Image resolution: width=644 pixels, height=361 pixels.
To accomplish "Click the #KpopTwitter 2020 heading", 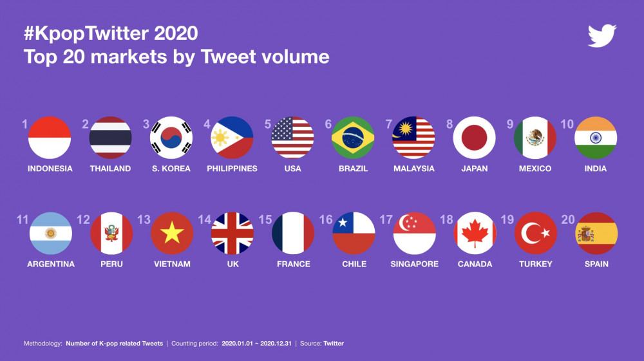I will tap(111, 33).
